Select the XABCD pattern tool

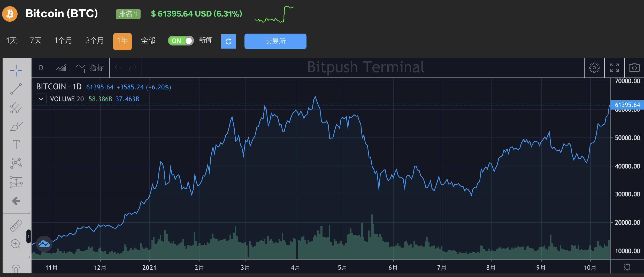pyautogui.click(x=16, y=163)
